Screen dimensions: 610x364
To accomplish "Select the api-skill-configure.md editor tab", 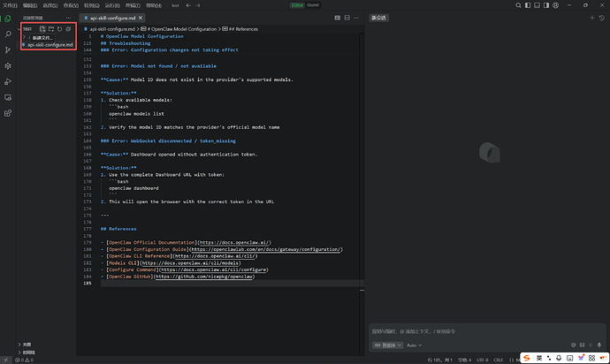I will click(111, 18).
